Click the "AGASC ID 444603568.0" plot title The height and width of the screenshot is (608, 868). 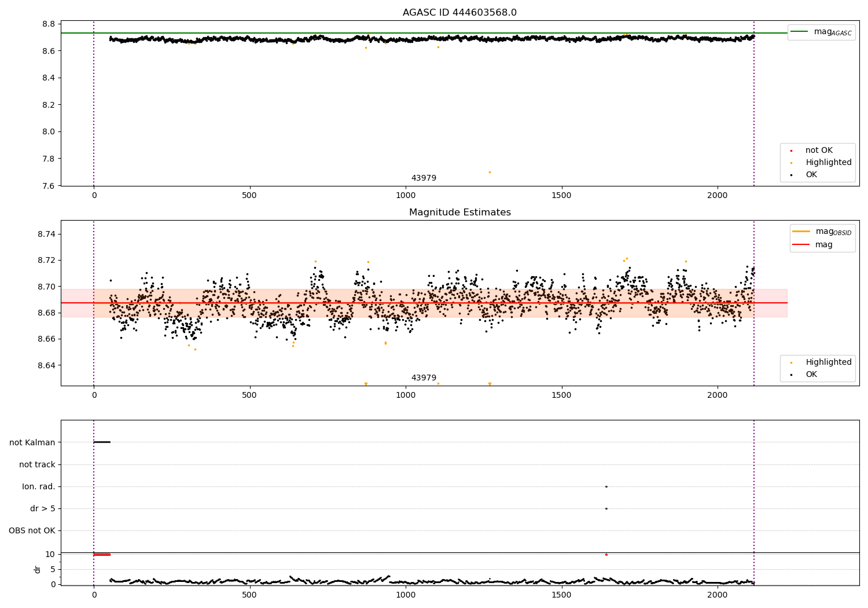(x=459, y=13)
